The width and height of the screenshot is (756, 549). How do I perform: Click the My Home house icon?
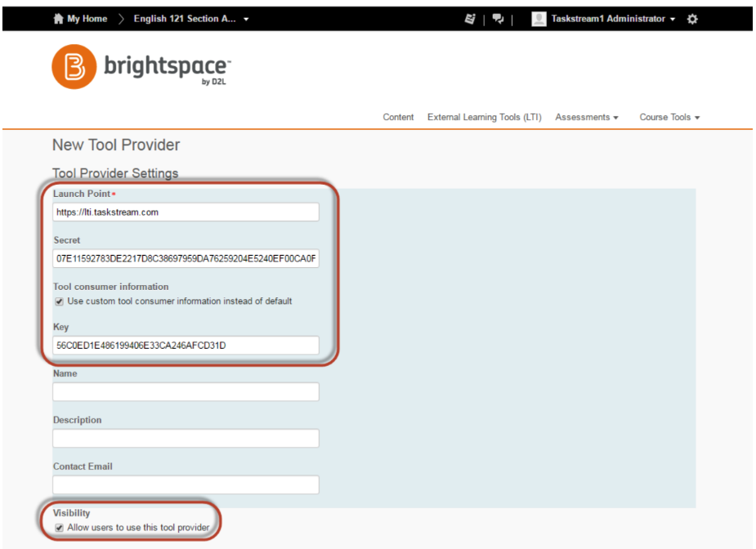coord(58,19)
